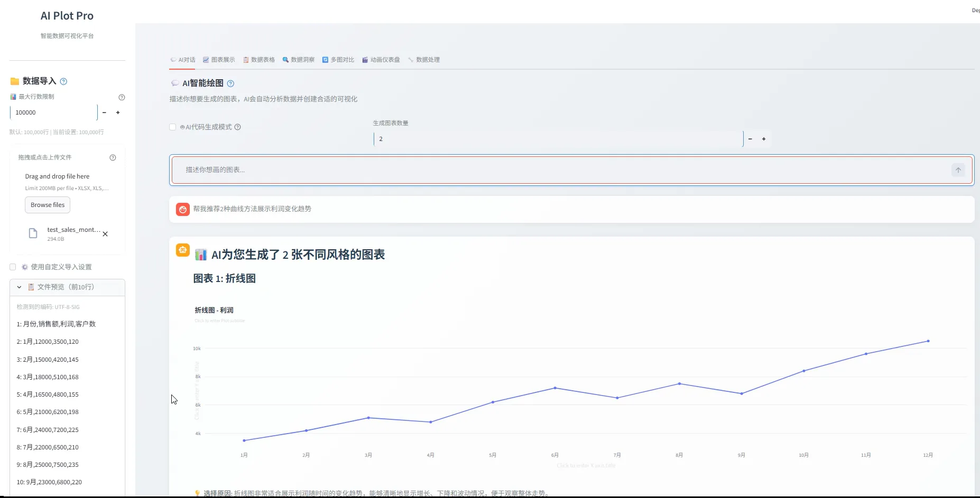
Task: Click help icon beside AI智能绘图
Action: pos(230,83)
